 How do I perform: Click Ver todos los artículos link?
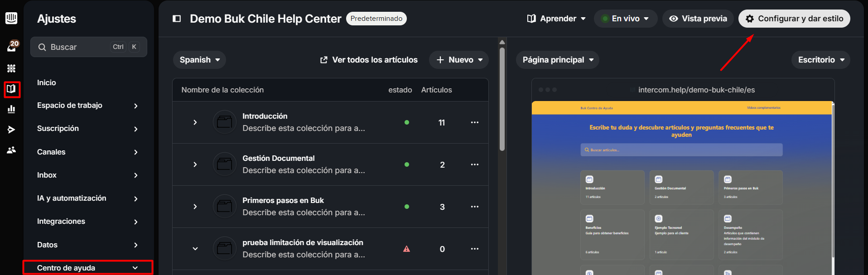coord(369,60)
